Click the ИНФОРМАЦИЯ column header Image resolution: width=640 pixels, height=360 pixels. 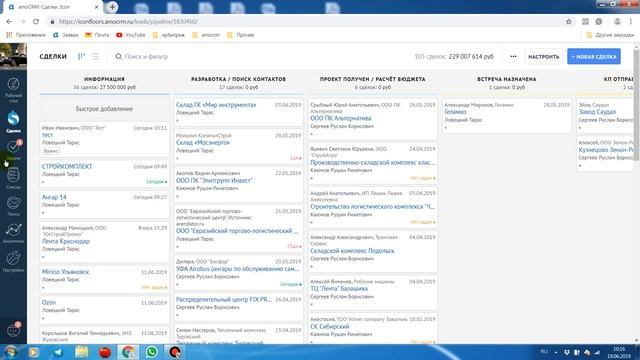[x=104, y=79]
